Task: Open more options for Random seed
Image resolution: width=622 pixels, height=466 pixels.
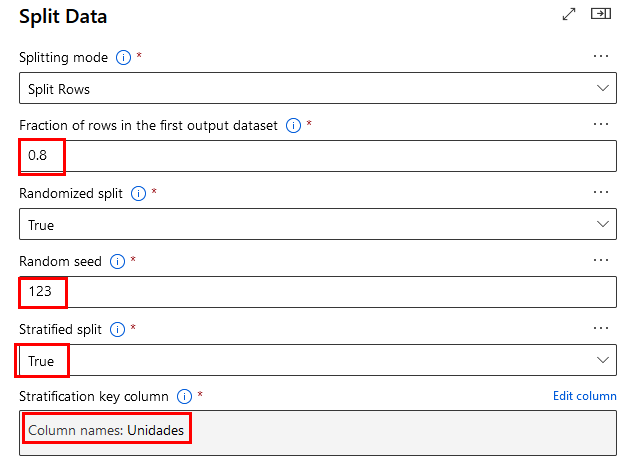Action: pos(601,260)
